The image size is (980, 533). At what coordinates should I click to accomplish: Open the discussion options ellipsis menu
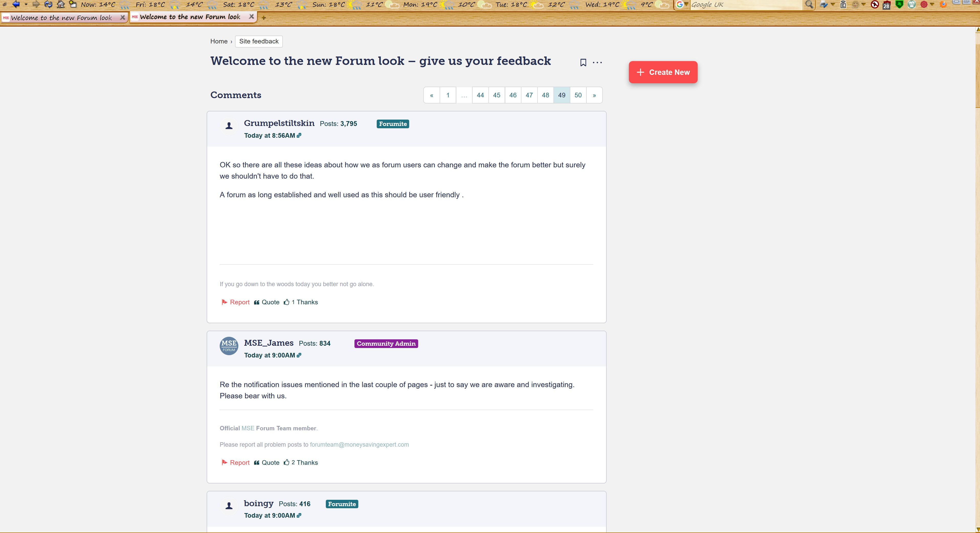pyautogui.click(x=597, y=62)
